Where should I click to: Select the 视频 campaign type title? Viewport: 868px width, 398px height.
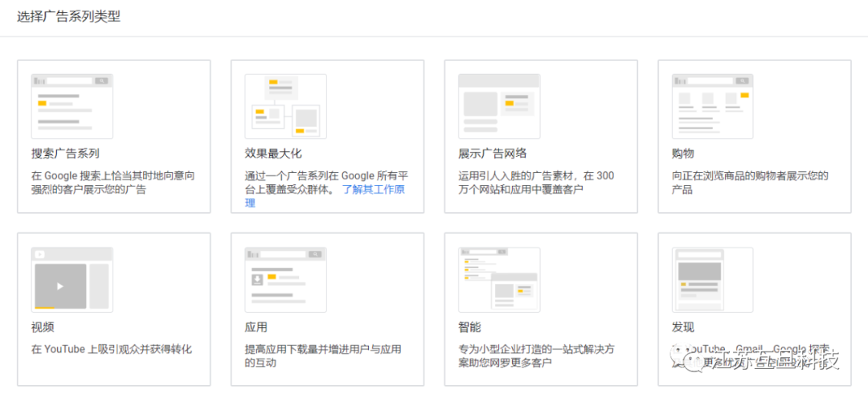(43, 327)
